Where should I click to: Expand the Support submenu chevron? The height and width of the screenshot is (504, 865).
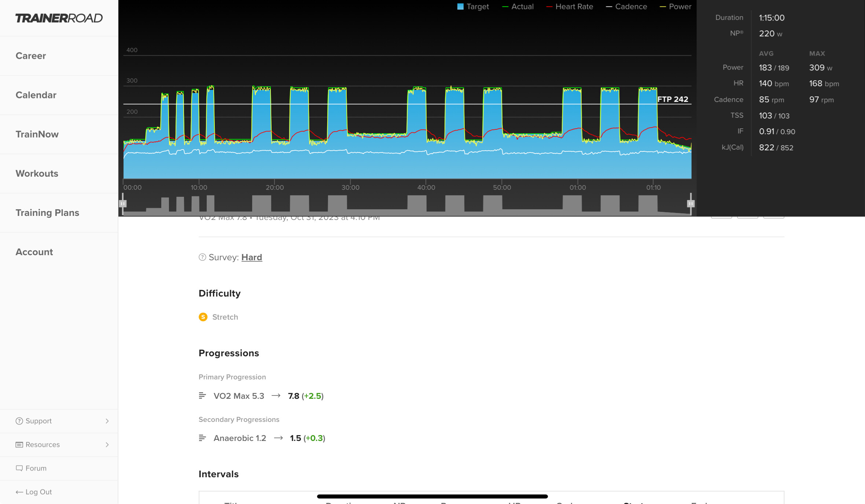click(x=107, y=421)
